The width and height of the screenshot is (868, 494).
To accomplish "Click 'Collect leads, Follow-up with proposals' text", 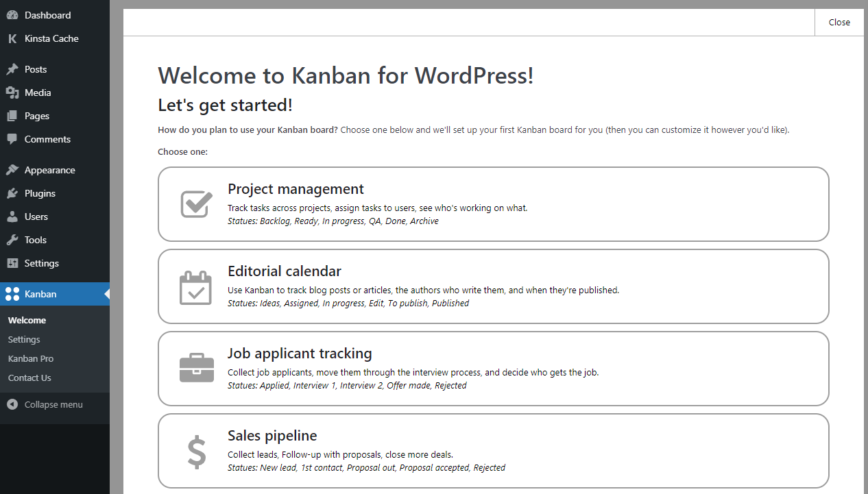I will (340, 454).
